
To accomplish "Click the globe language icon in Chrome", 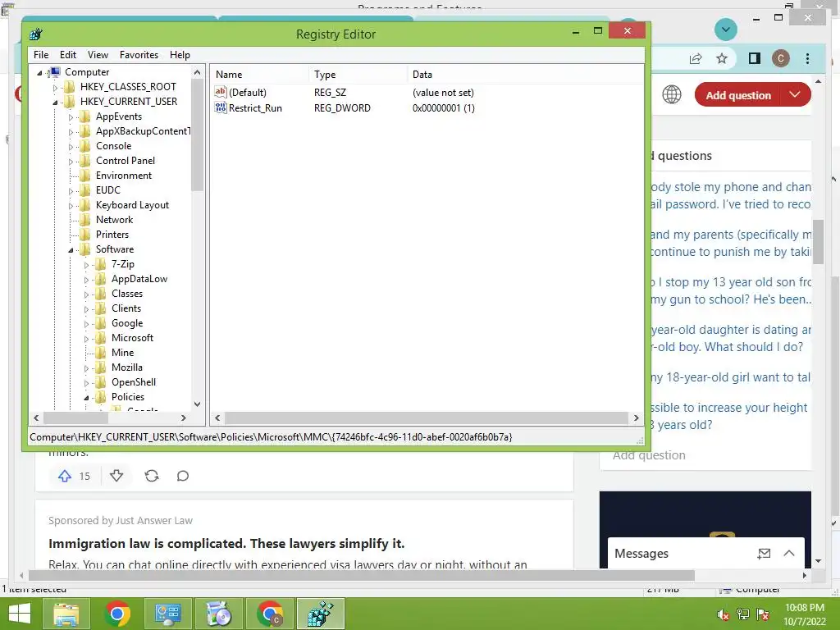I will (x=671, y=94).
